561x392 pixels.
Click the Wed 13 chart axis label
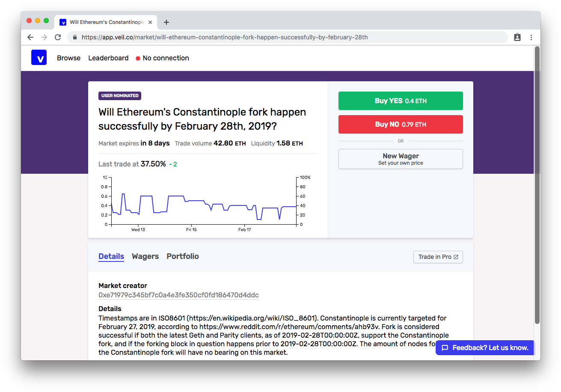tap(138, 230)
